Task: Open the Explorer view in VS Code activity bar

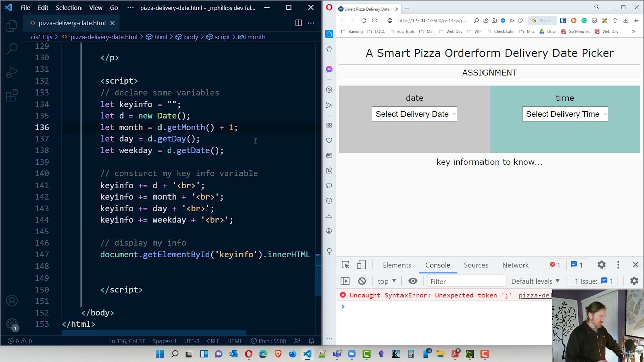Action: pyautogui.click(x=12, y=26)
